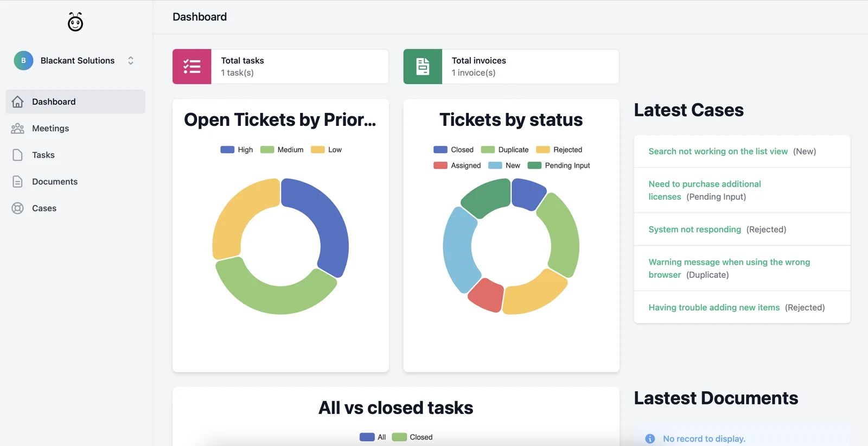The image size is (868, 446).
Task: Click the info icon beside No record
Action: pyautogui.click(x=650, y=439)
